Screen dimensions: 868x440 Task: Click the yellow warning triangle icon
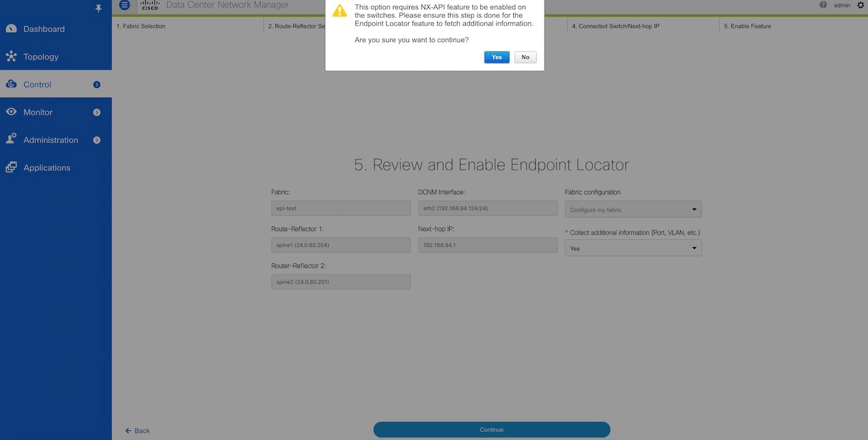pyautogui.click(x=340, y=10)
